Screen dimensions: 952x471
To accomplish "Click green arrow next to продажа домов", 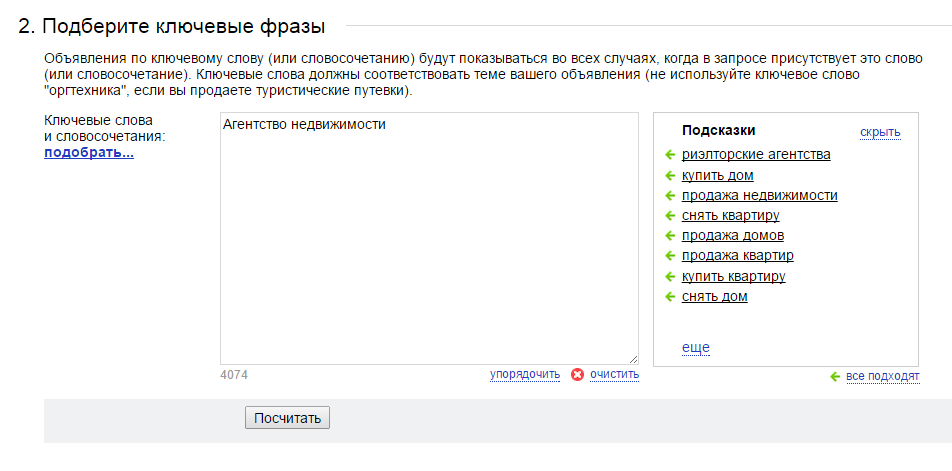I will (x=670, y=236).
